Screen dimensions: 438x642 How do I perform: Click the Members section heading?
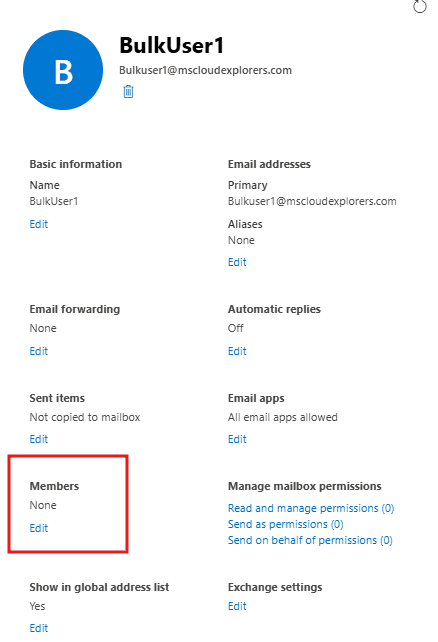tap(54, 486)
